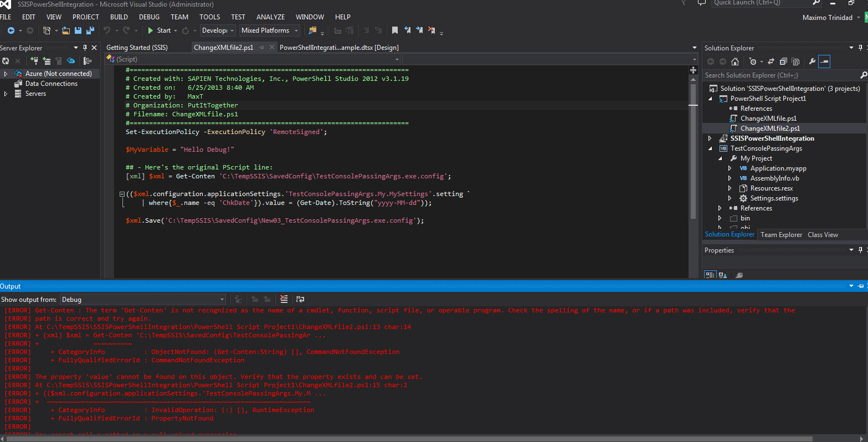This screenshot has height=442, width=868.
Task: Switch to PowerShellIntegrati...ample.dtsx [Design] tab
Action: point(339,48)
